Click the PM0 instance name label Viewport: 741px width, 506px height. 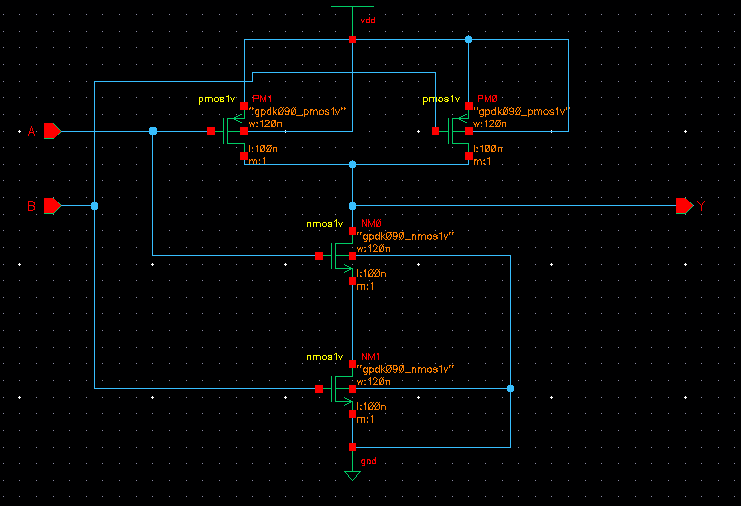click(487, 99)
